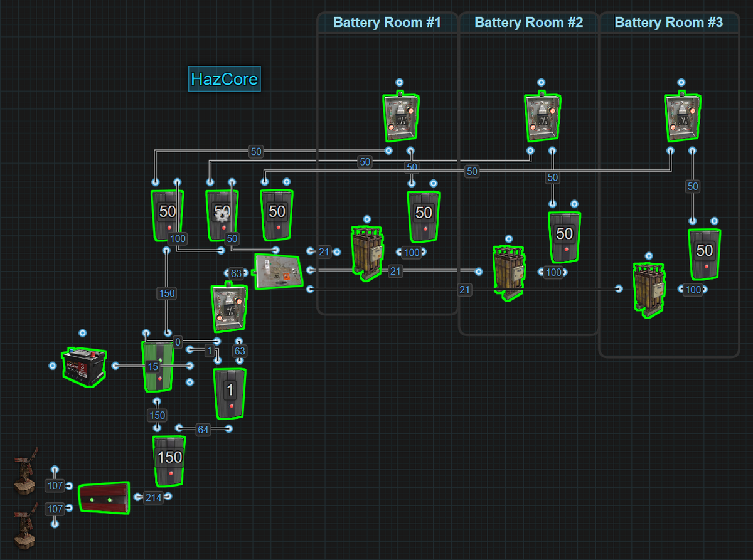Click the 50 wire label above Battery Room #2 branch

pos(552,177)
